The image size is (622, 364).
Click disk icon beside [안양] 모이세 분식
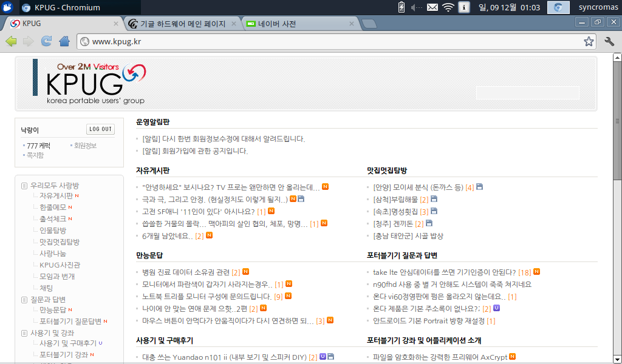pyautogui.click(x=480, y=187)
